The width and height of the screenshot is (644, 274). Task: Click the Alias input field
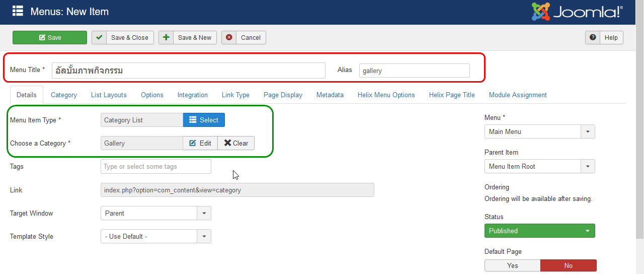(414, 71)
